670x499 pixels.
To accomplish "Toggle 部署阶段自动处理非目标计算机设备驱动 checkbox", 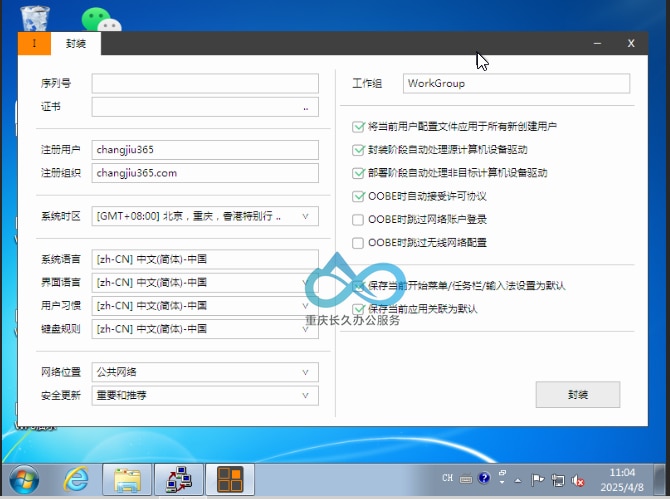I will (358, 173).
